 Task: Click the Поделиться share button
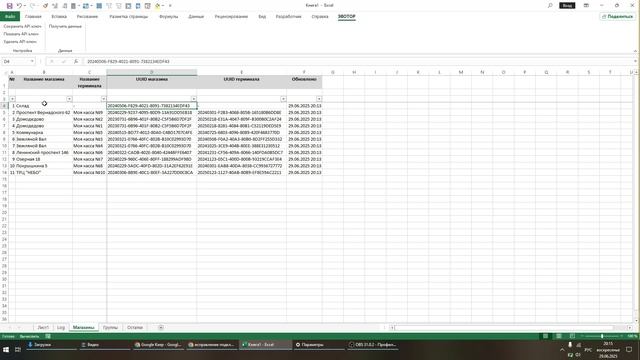[x=618, y=16]
